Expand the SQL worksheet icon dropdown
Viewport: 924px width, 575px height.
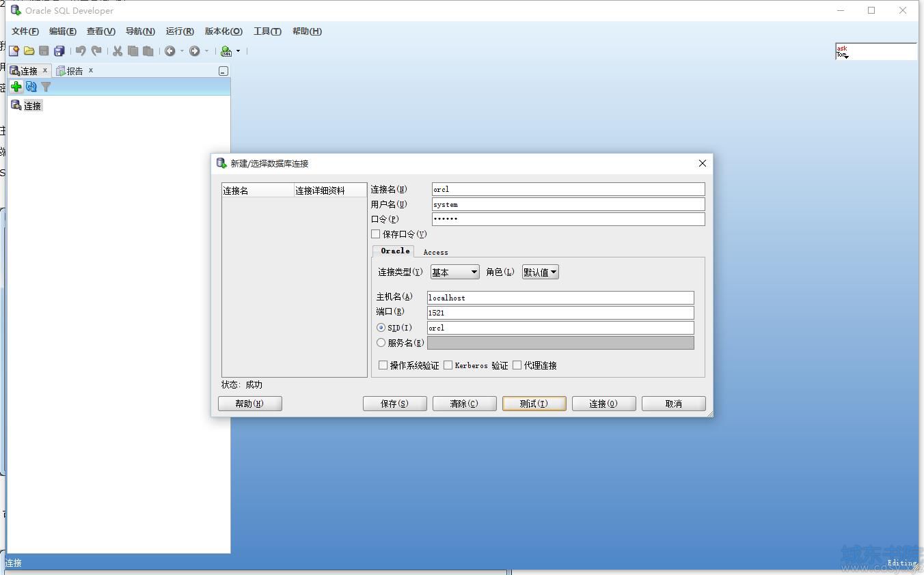[x=238, y=51]
